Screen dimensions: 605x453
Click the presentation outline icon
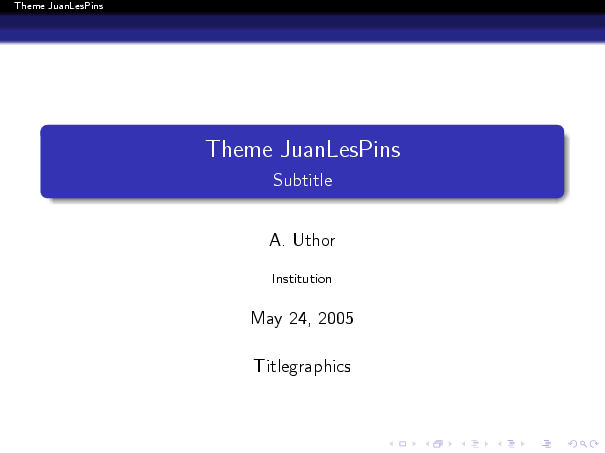(x=545, y=441)
